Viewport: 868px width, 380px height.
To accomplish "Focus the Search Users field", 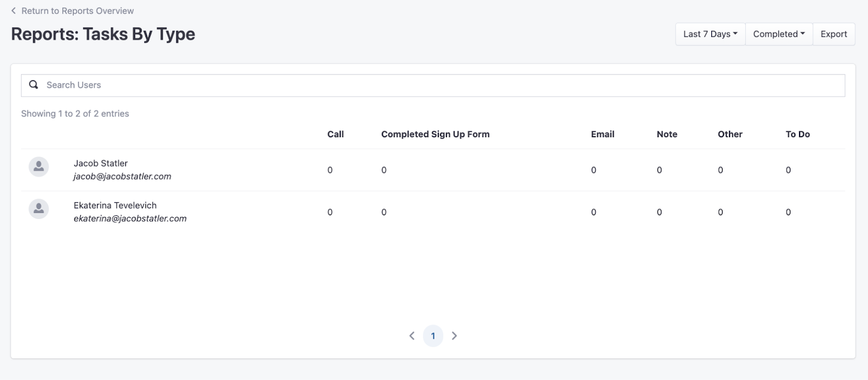I will [x=433, y=85].
